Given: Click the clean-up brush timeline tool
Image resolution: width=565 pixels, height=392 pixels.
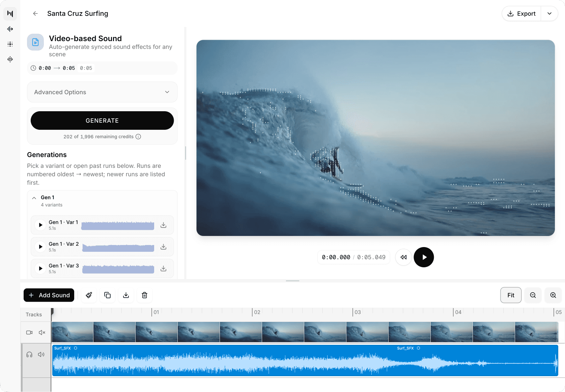Looking at the screenshot, I should coord(89,295).
